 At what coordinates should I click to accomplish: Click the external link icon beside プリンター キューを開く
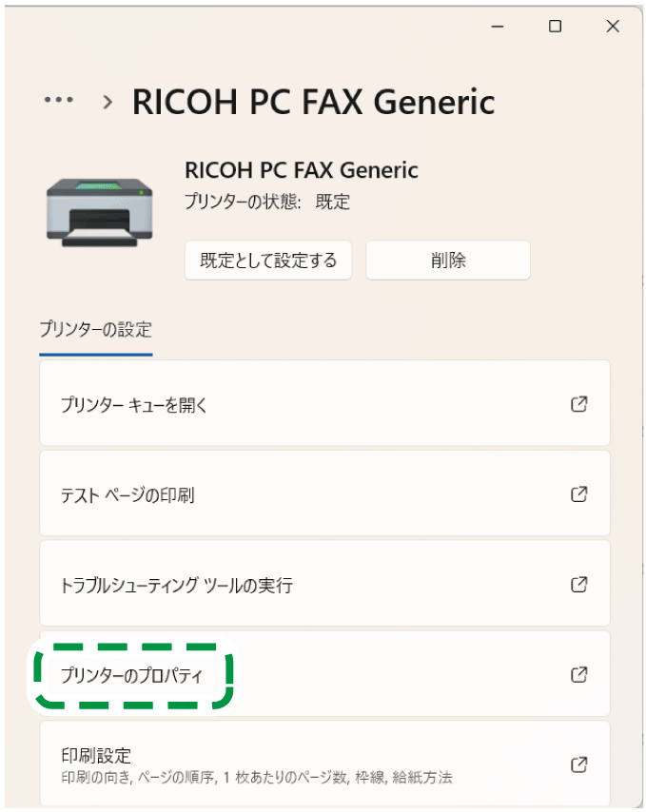[x=578, y=403]
